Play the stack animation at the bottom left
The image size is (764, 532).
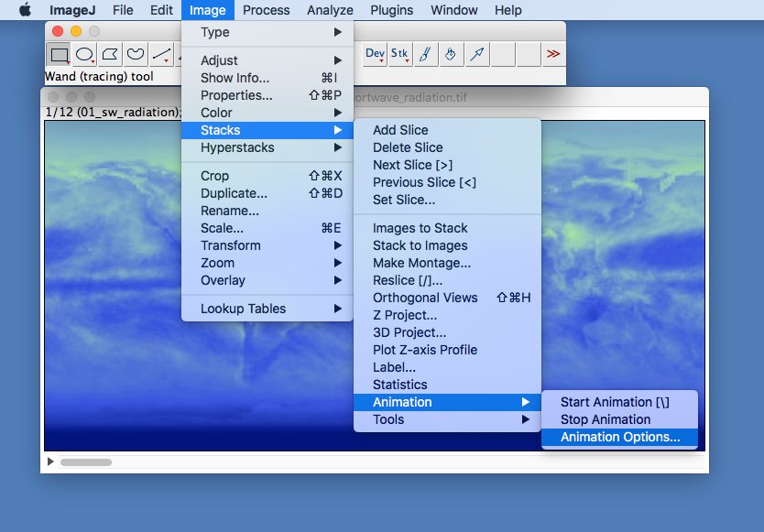click(x=50, y=461)
